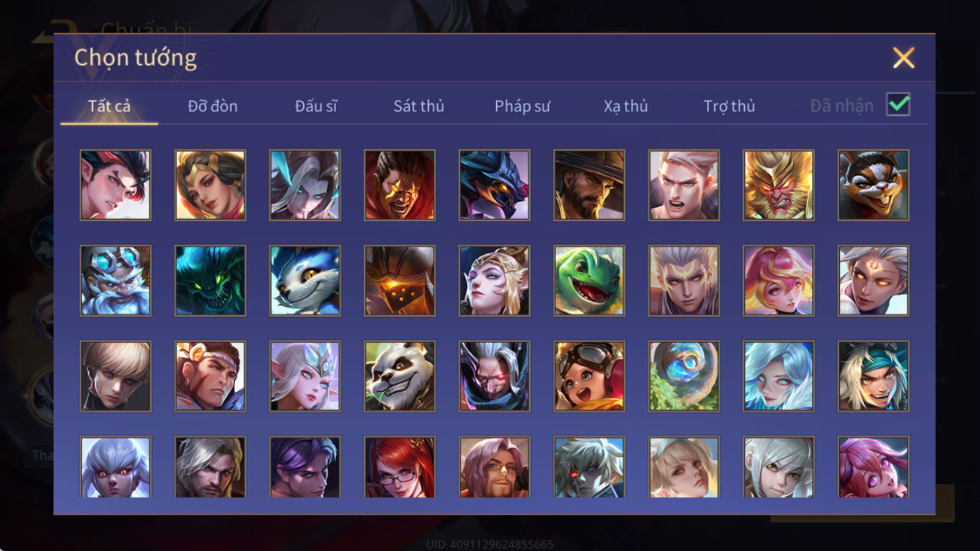Image resolution: width=980 pixels, height=551 pixels.
Task: Choose the white-bearded goggles dwarf hero
Action: tap(115, 280)
